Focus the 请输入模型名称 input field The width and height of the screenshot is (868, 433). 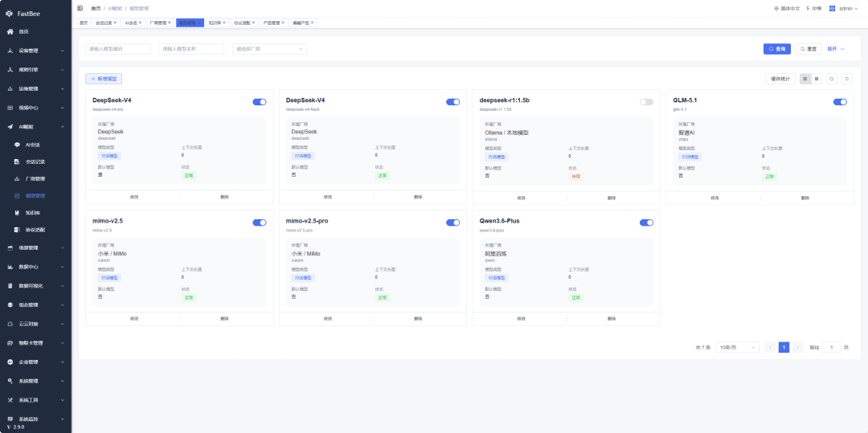[x=191, y=49]
